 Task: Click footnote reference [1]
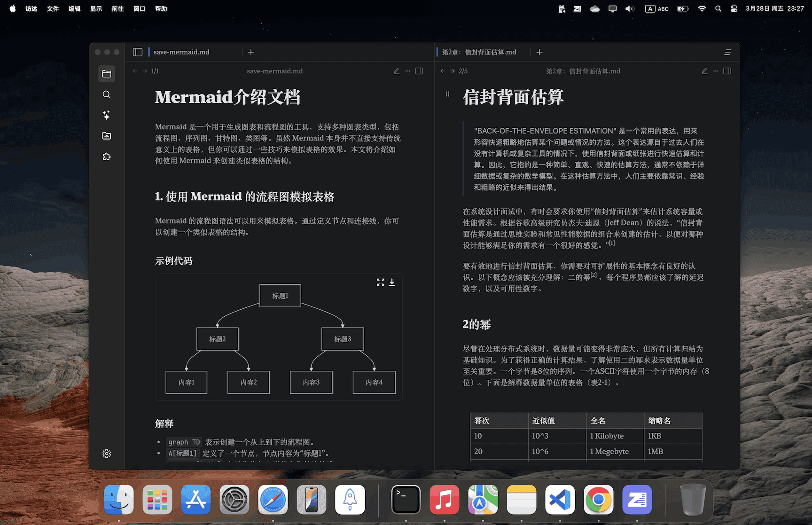click(611, 243)
